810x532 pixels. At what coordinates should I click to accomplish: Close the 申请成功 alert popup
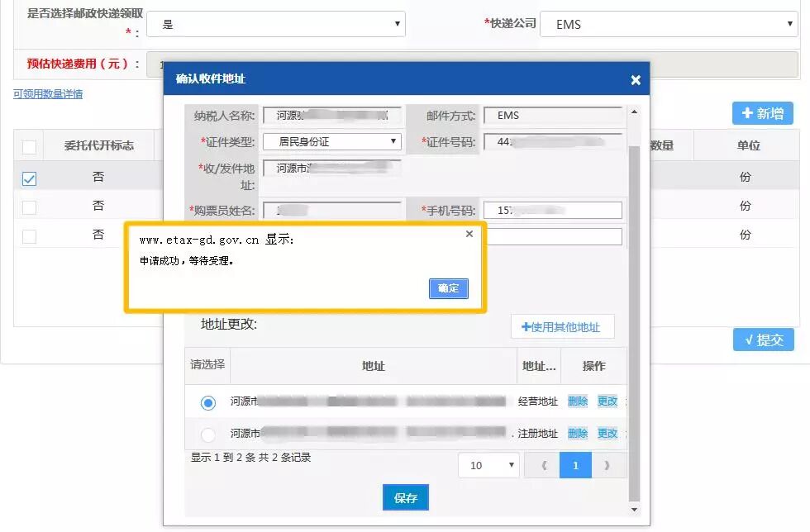(469, 234)
